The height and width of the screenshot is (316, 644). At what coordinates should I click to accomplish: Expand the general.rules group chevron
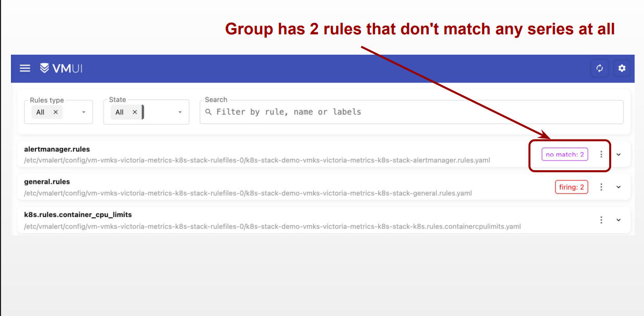[x=618, y=187]
